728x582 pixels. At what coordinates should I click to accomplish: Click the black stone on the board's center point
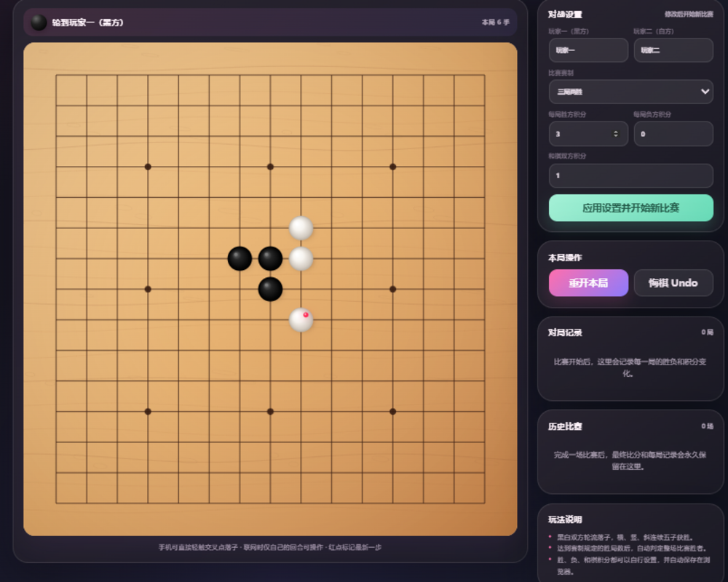coord(270,289)
